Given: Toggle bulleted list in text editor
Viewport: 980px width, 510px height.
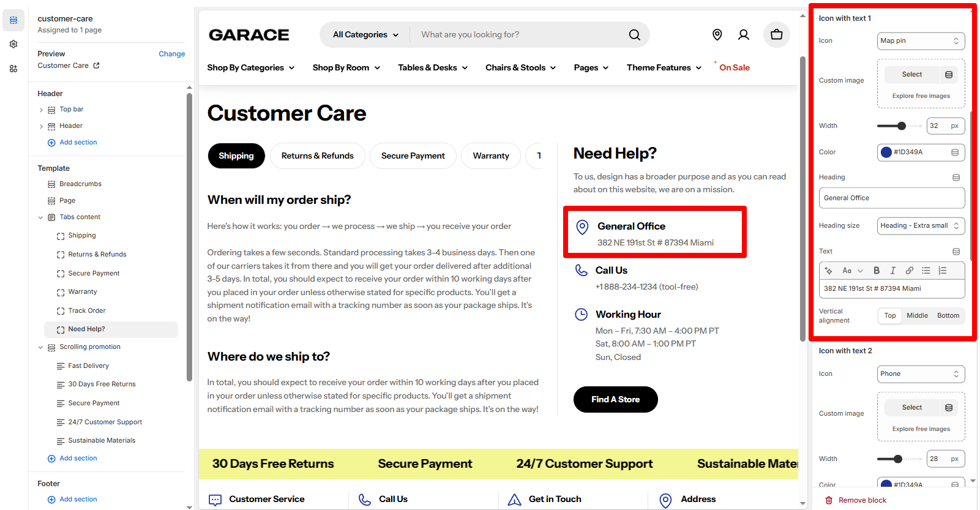Looking at the screenshot, I should [x=926, y=271].
